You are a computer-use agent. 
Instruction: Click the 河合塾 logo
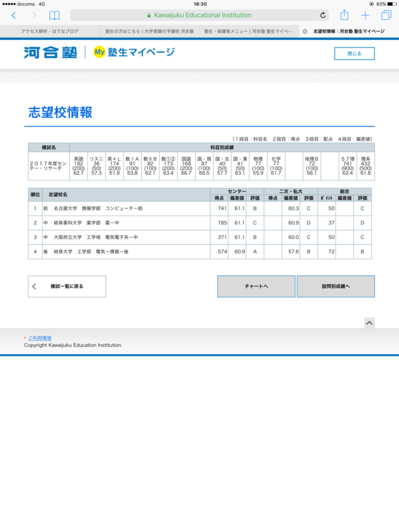point(51,52)
